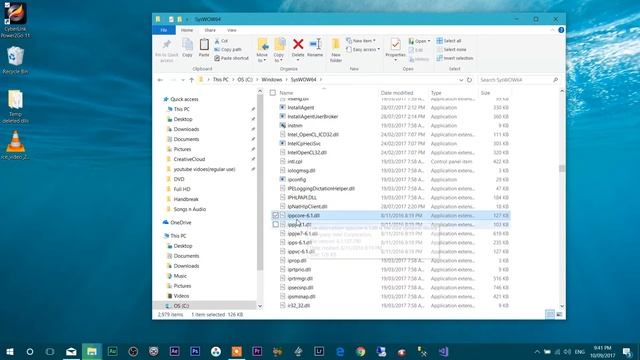Open the Windows Start button

pyautogui.click(x=9, y=351)
